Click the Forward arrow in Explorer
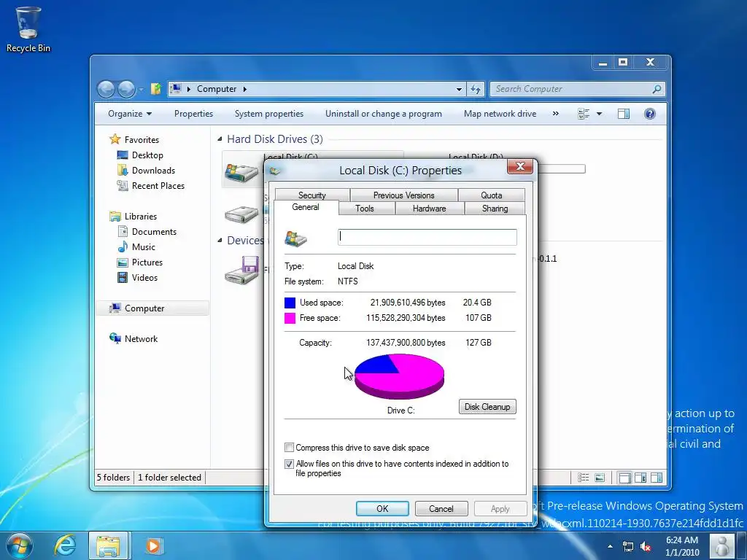The image size is (747, 560). click(x=126, y=89)
